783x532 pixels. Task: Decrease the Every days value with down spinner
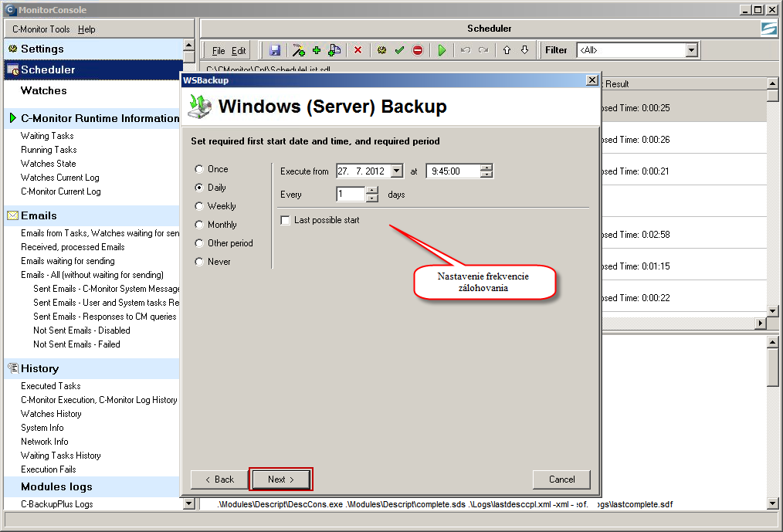372,198
